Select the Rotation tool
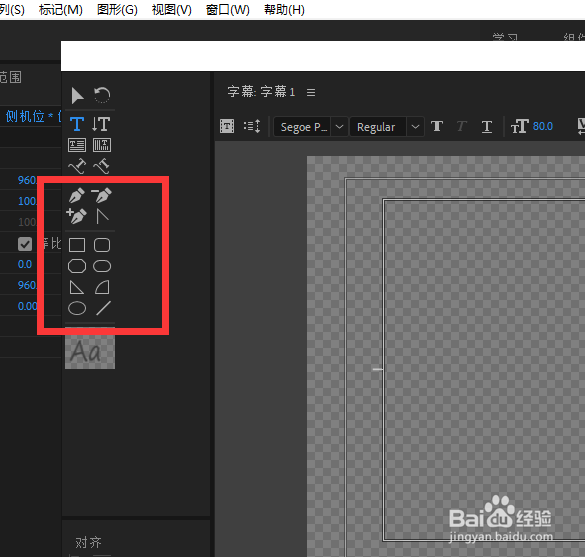The width and height of the screenshot is (585, 557). tap(102, 95)
